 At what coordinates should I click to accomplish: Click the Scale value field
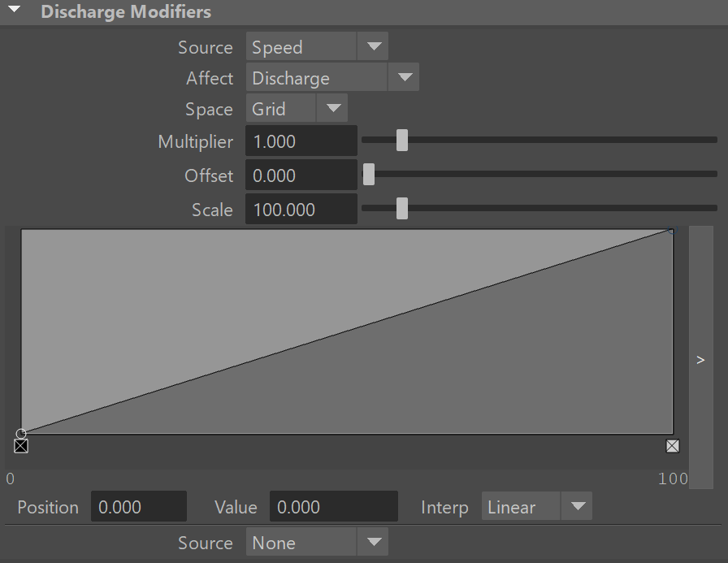301,209
